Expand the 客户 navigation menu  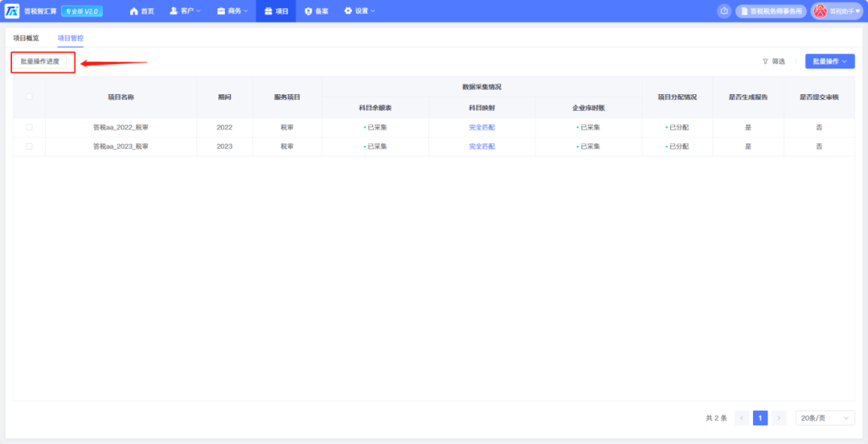coord(185,11)
